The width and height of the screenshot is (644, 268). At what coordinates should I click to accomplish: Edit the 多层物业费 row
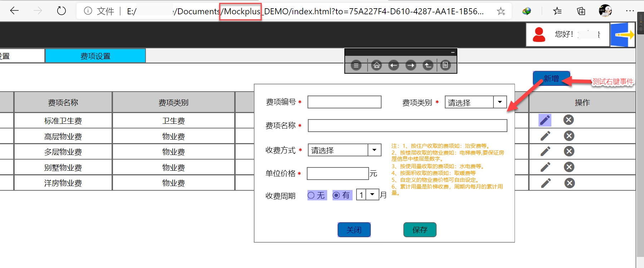pyautogui.click(x=545, y=151)
